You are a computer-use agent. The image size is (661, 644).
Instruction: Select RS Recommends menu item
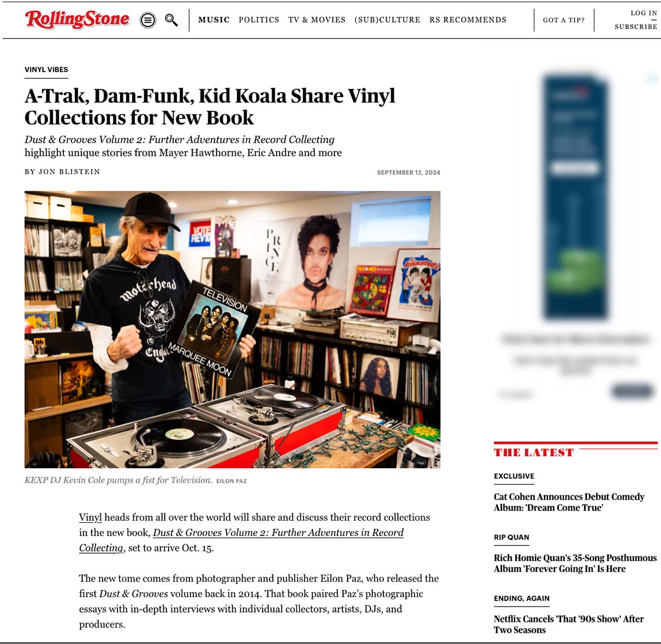point(468,20)
